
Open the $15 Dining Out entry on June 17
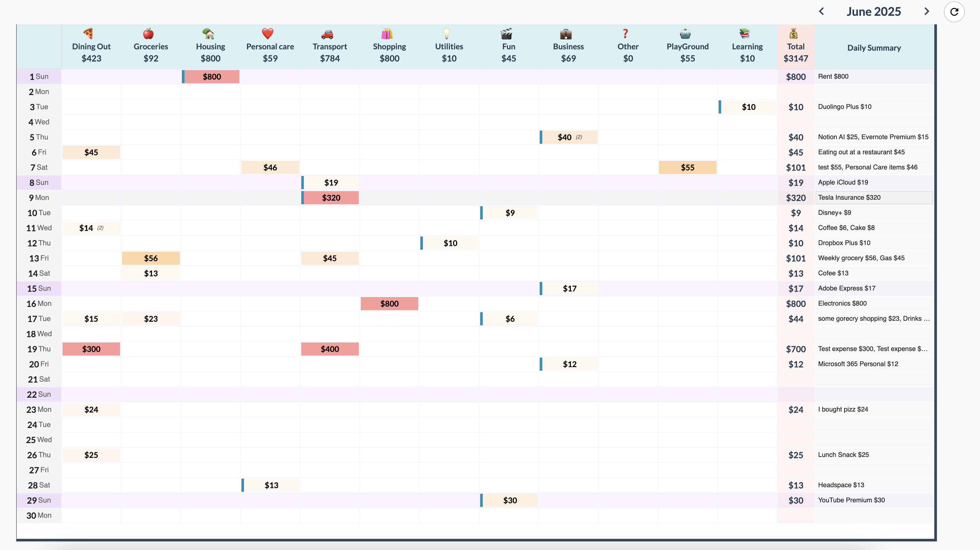pyautogui.click(x=91, y=318)
